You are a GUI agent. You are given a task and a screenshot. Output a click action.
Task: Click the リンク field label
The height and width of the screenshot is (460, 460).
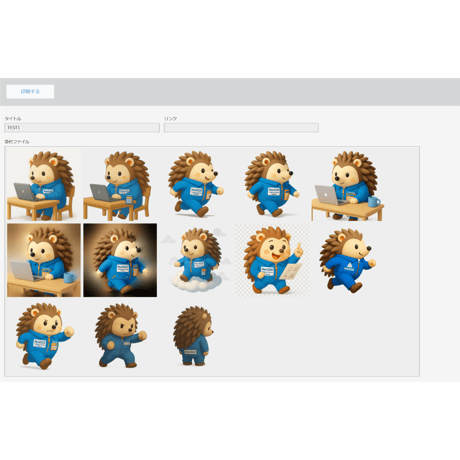tap(170, 119)
